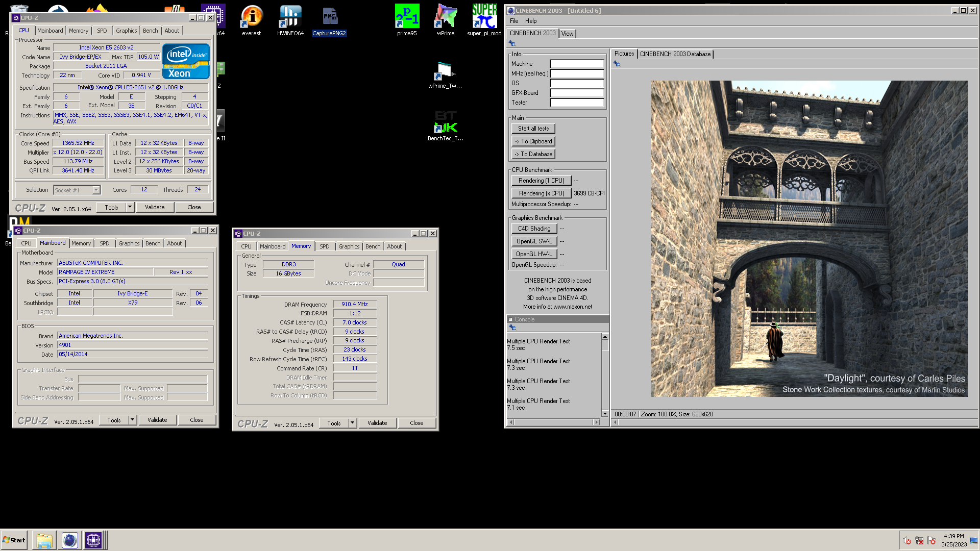This screenshot has width=980, height=551.
Task: Run the C4D Shading test
Action: (534, 229)
